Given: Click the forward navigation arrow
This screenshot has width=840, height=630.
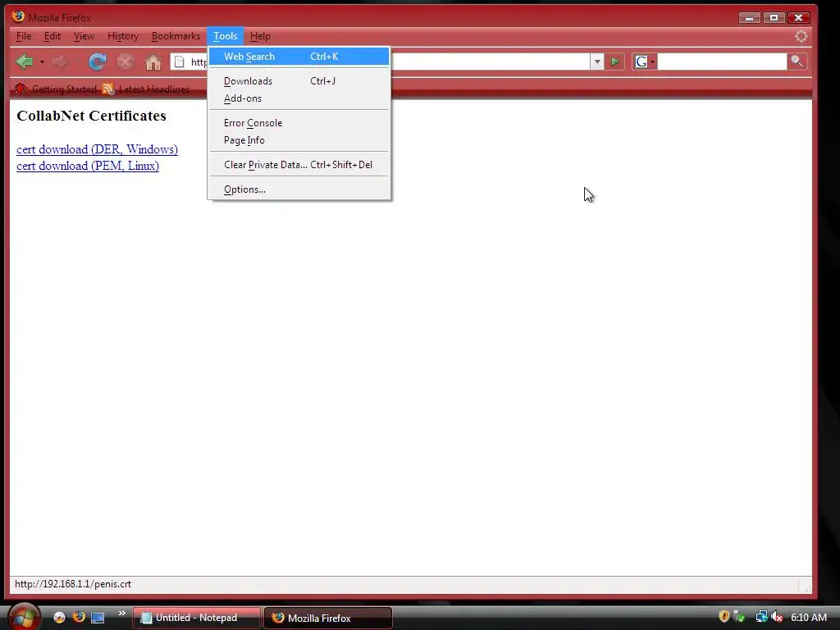Looking at the screenshot, I should 60,62.
